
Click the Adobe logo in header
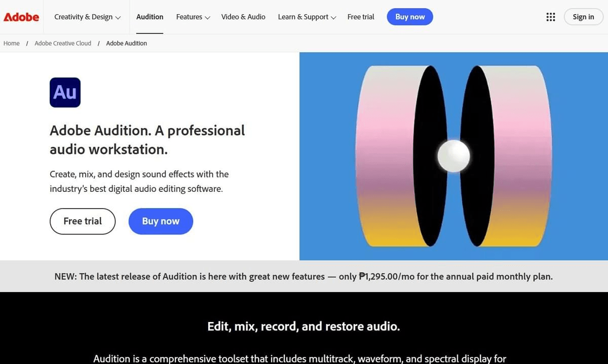(x=21, y=17)
